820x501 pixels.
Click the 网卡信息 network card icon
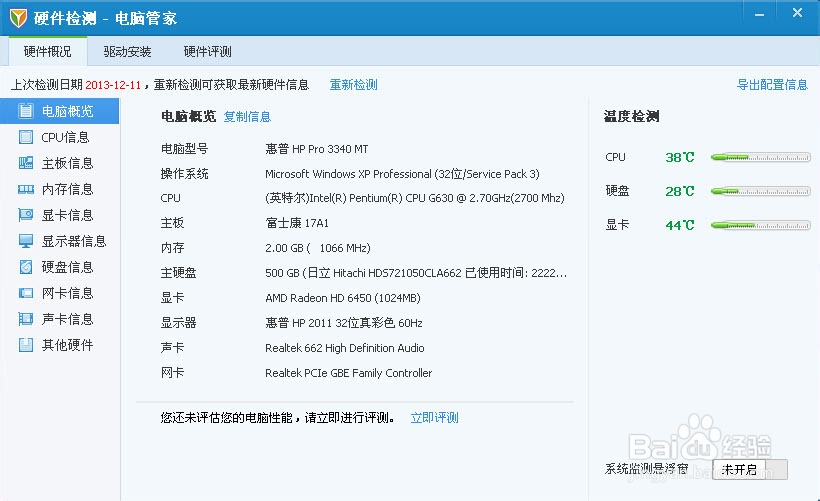tap(26, 293)
